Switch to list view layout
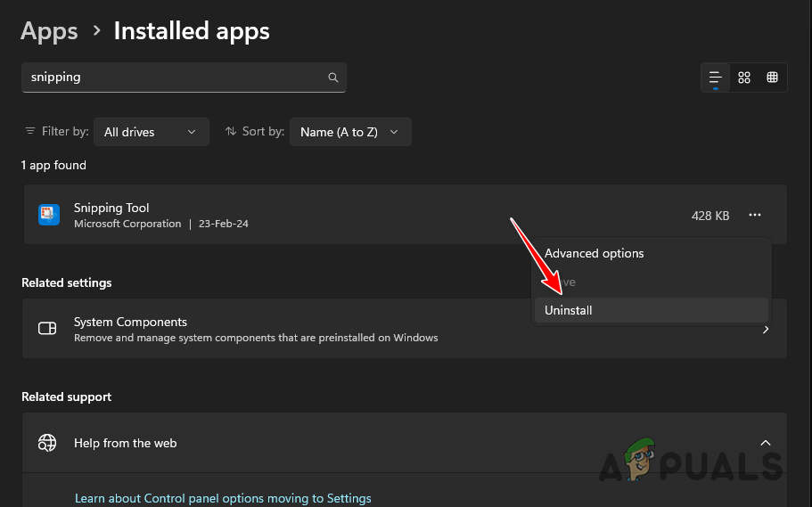Viewport: 812px width, 507px height. pyautogui.click(x=715, y=78)
